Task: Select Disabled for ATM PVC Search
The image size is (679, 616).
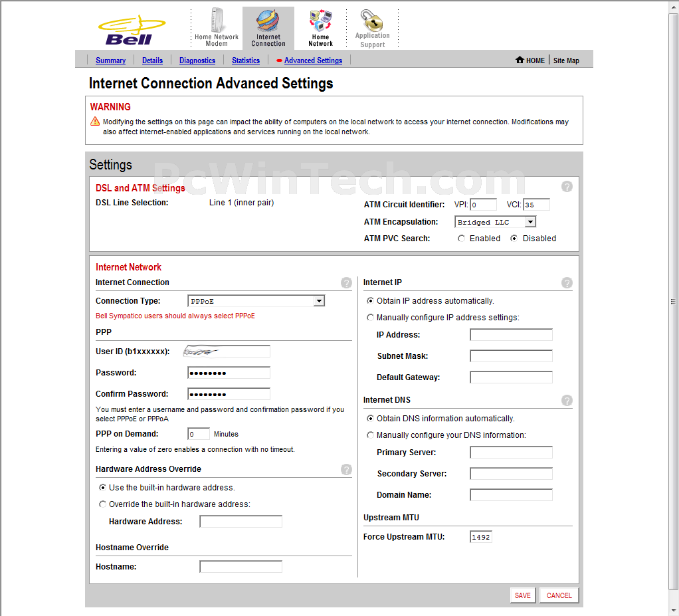Action: point(514,239)
